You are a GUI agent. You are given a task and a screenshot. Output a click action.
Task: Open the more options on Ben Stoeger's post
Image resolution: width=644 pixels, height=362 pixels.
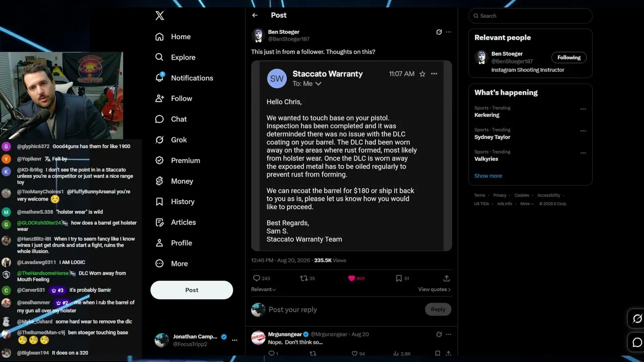(x=448, y=32)
